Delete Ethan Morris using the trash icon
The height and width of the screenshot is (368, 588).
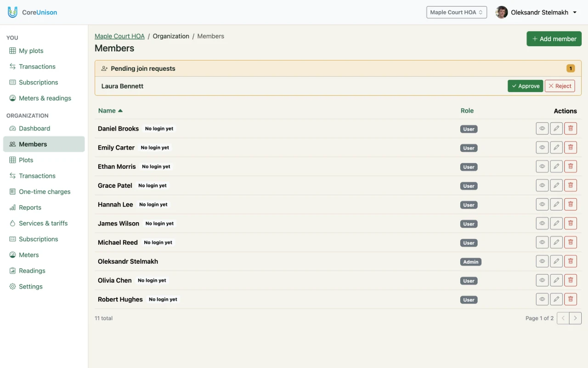click(571, 167)
